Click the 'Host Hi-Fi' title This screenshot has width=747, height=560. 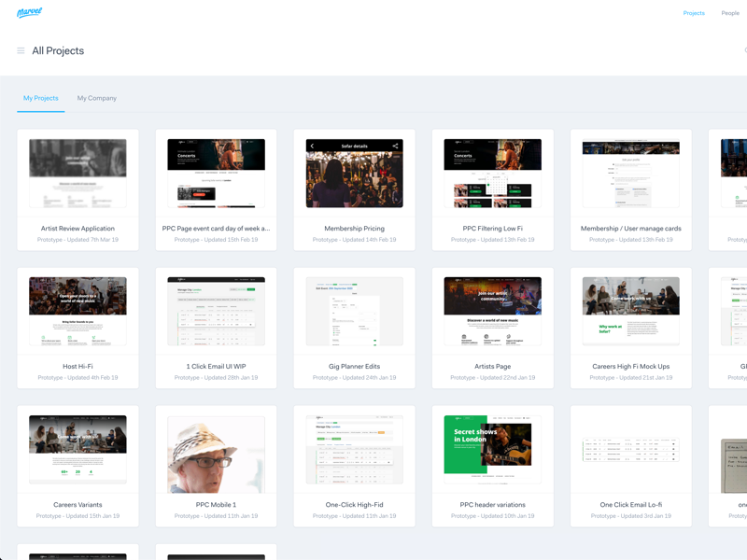point(78,366)
